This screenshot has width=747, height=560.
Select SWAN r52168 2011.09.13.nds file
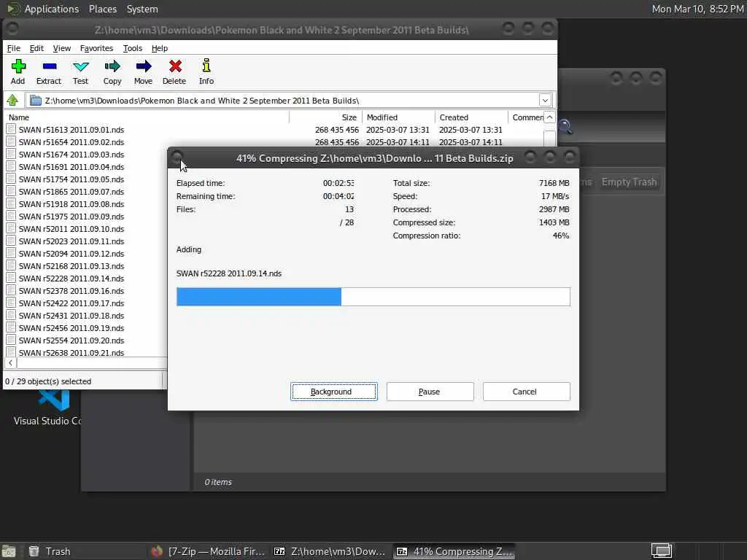click(x=71, y=265)
